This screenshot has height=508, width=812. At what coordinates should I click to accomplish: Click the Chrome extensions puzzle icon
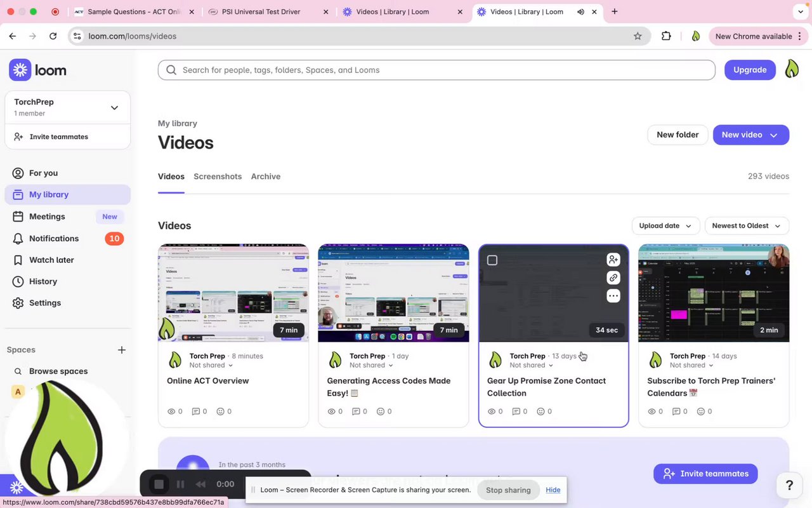click(666, 36)
